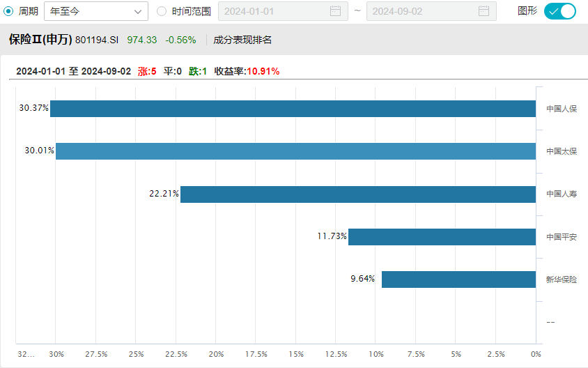The width and height of the screenshot is (588, 368).
Task: Click the 20% x-axis tick label
Action: (x=216, y=354)
